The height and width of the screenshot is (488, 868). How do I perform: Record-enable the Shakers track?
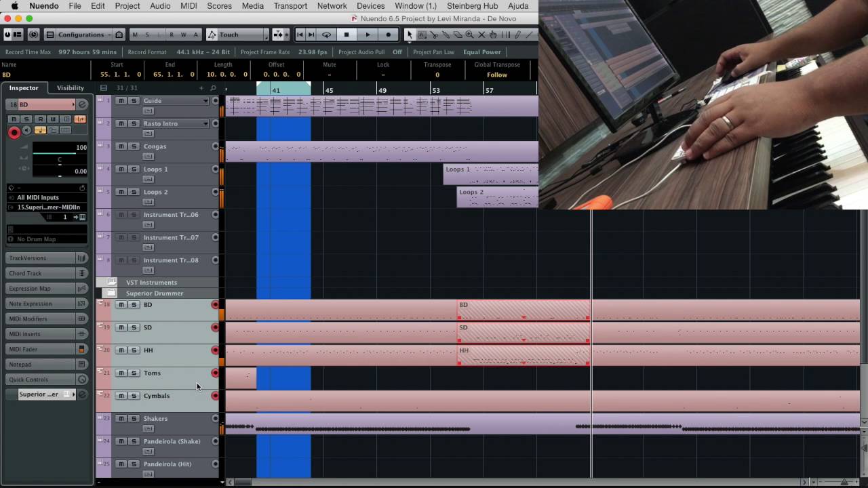click(x=216, y=419)
